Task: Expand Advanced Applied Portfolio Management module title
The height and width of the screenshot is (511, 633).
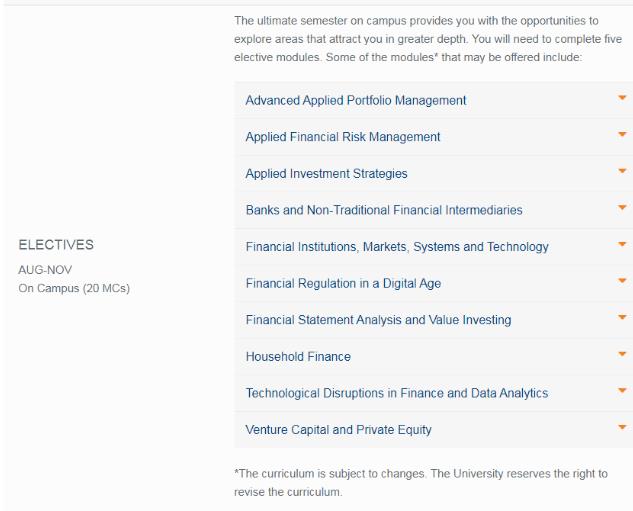Action: coord(356,100)
